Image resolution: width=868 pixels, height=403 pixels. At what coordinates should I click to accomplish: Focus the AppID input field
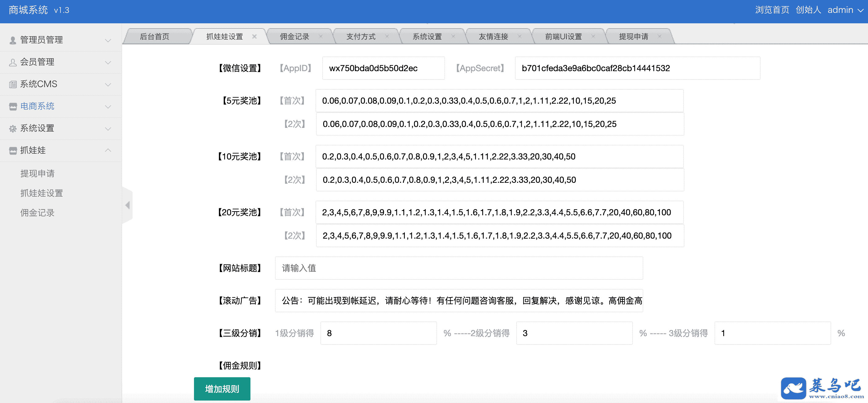click(x=383, y=68)
